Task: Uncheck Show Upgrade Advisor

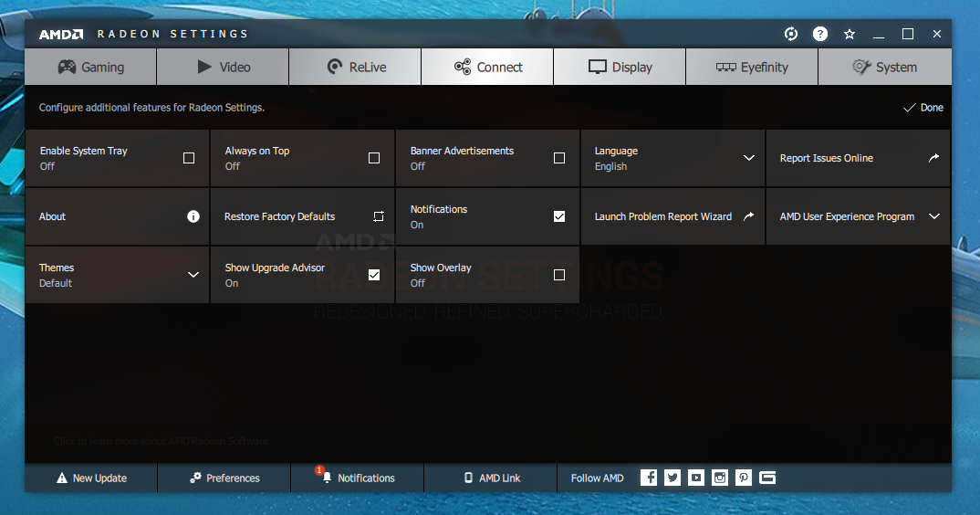Action: tap(374, 275)
